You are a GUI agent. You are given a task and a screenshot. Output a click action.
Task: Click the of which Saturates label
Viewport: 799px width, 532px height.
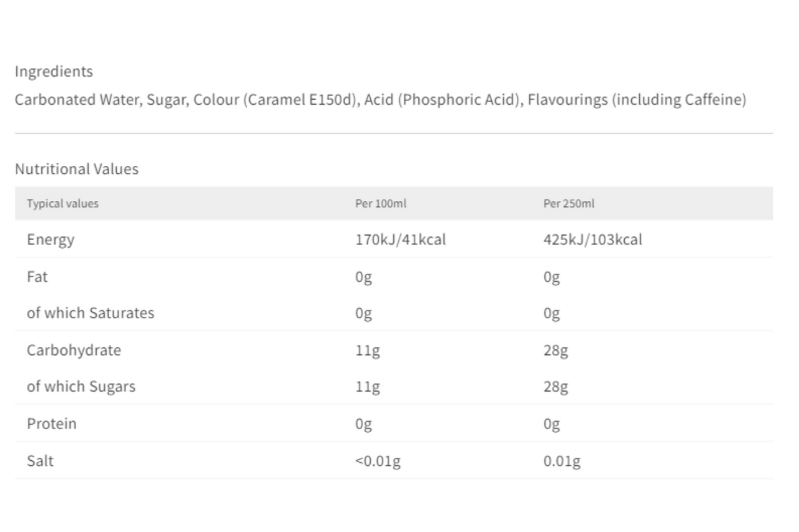[90, 313]
